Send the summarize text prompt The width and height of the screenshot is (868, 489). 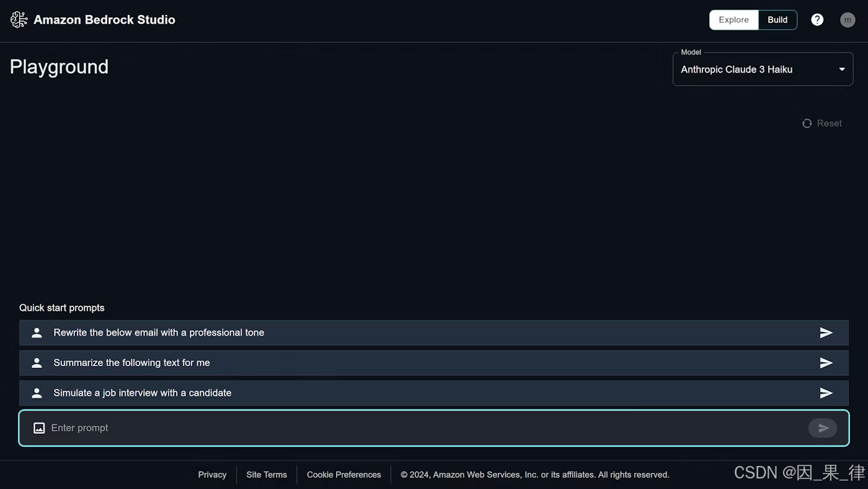pyautogui.click(x=826, y=362)
